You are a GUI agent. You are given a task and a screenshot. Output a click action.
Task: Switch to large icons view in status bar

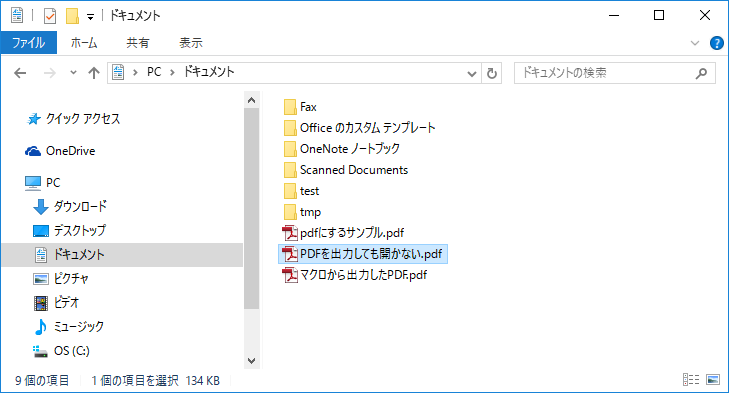click(713, 380)
